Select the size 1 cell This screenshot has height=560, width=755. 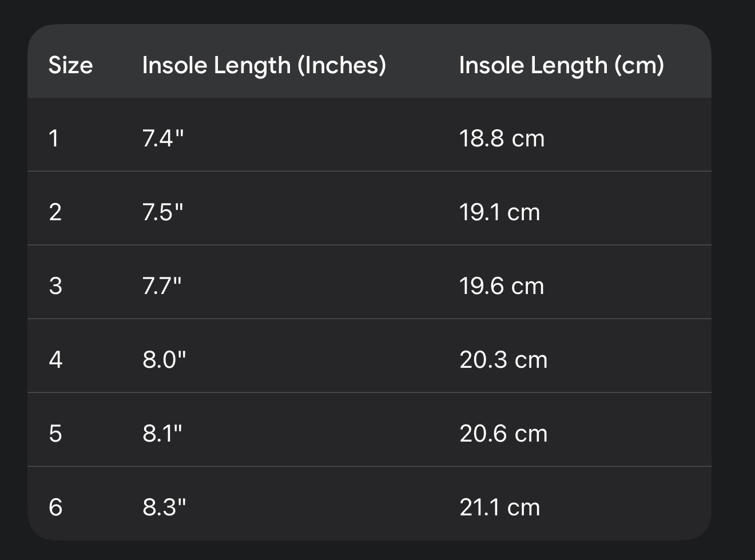point(54,138)
